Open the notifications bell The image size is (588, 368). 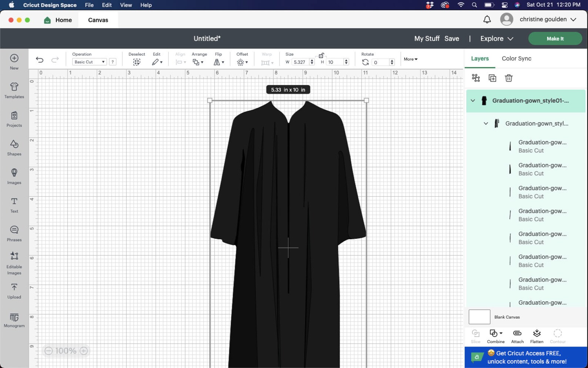(487, 19)
